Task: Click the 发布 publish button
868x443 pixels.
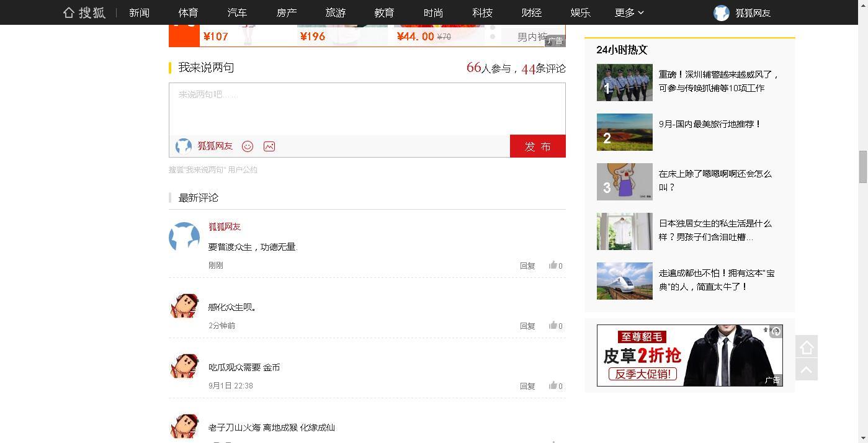Action: 537,146
